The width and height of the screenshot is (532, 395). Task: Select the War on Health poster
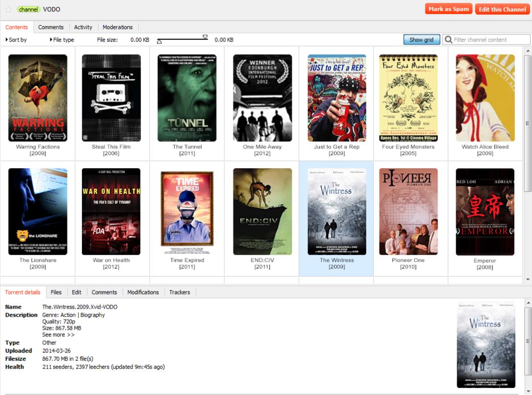coord(111,212)
